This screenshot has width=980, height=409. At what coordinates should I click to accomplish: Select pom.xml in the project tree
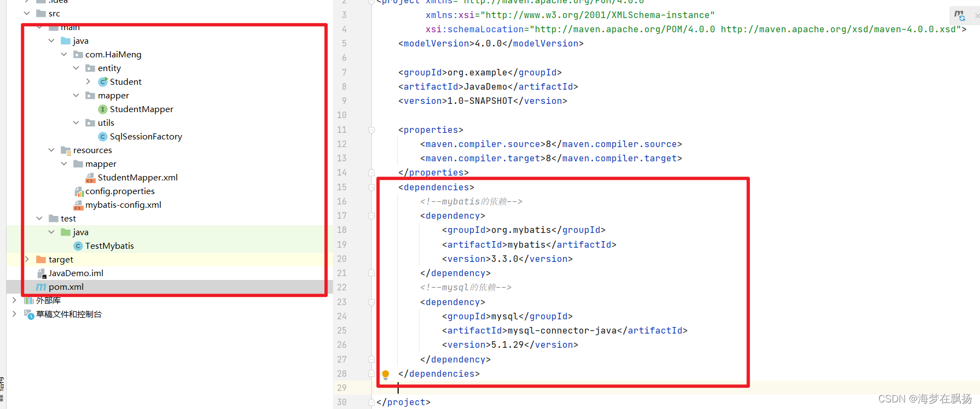point(66,287)
